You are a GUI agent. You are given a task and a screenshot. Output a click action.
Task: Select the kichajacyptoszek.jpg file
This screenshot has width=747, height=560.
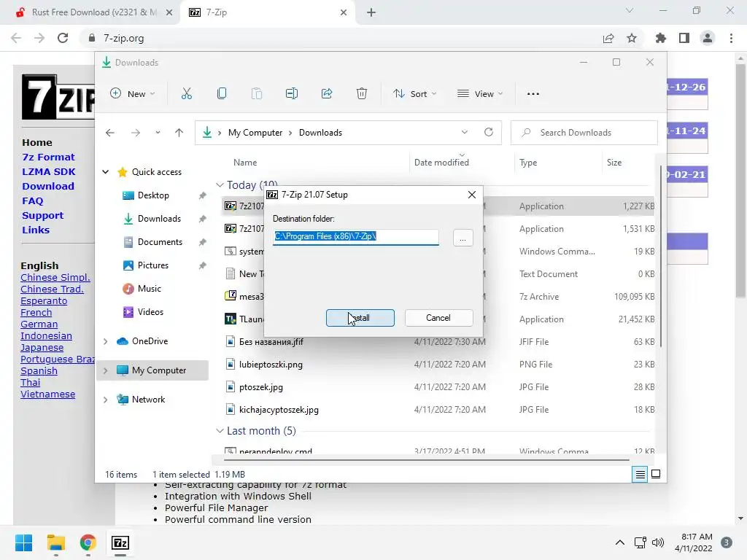point(279,410)
